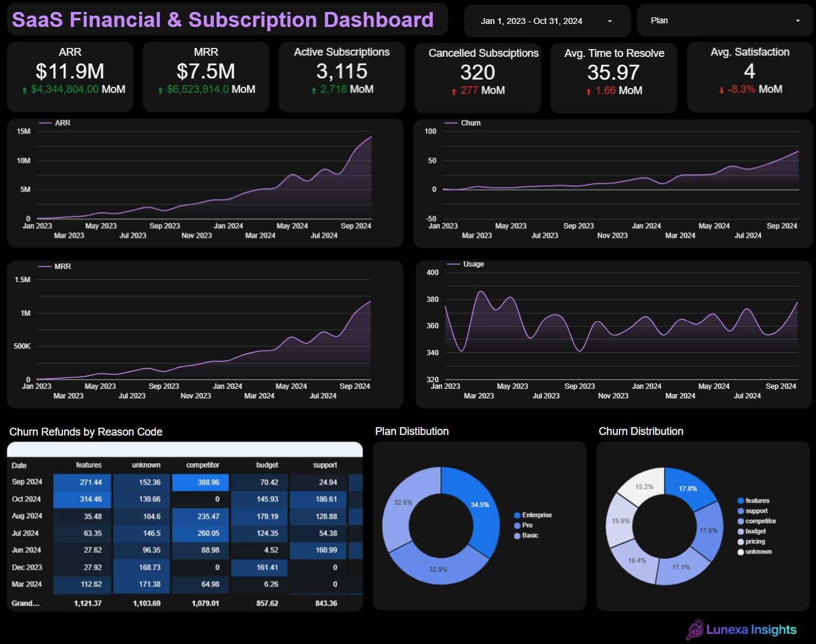
Task: Click the green up arrow in ARR card
Action: click(x=25, y=90)
